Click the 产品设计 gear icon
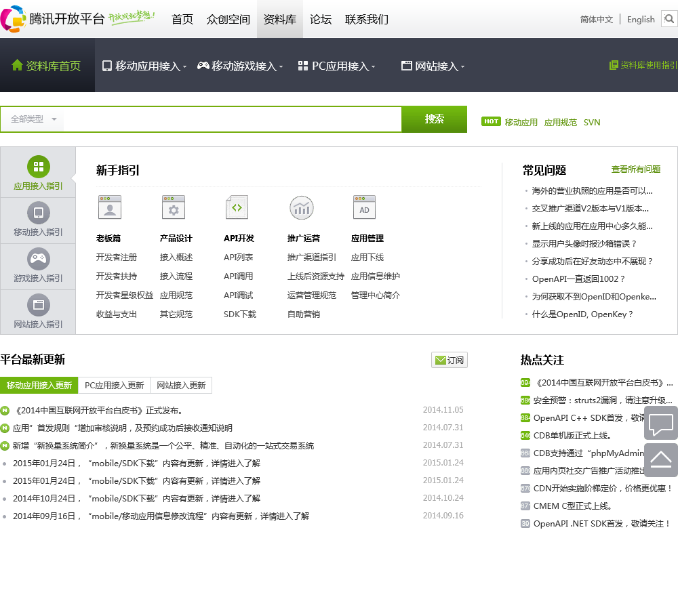The height and width of the screenshot is (616, 678). coord(174,207)
